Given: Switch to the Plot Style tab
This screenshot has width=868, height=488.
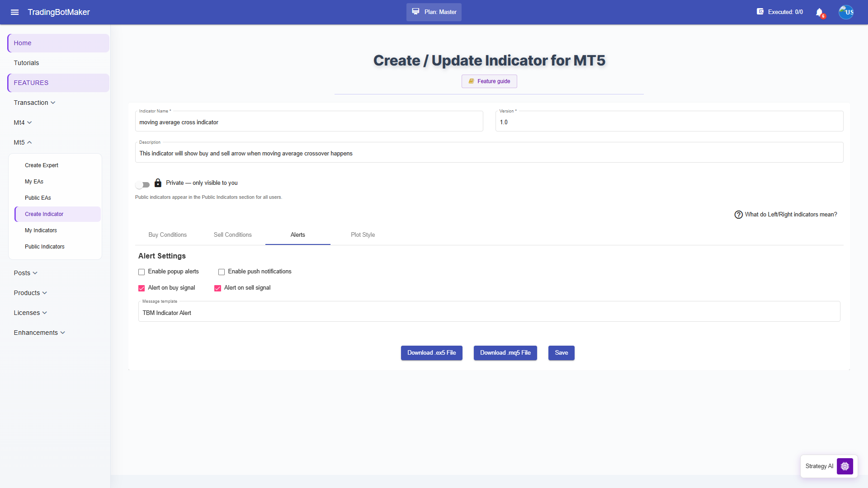Looking at the screenshot, I should click(363, 235).
